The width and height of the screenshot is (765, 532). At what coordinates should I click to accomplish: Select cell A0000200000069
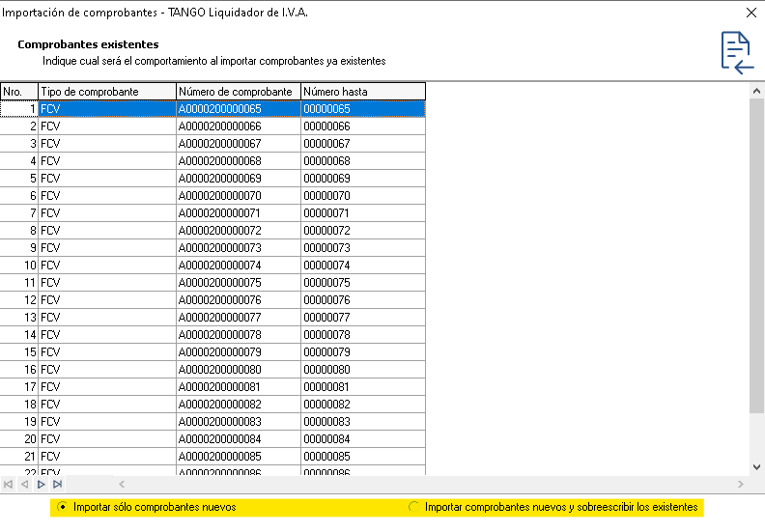coord(239,179)
